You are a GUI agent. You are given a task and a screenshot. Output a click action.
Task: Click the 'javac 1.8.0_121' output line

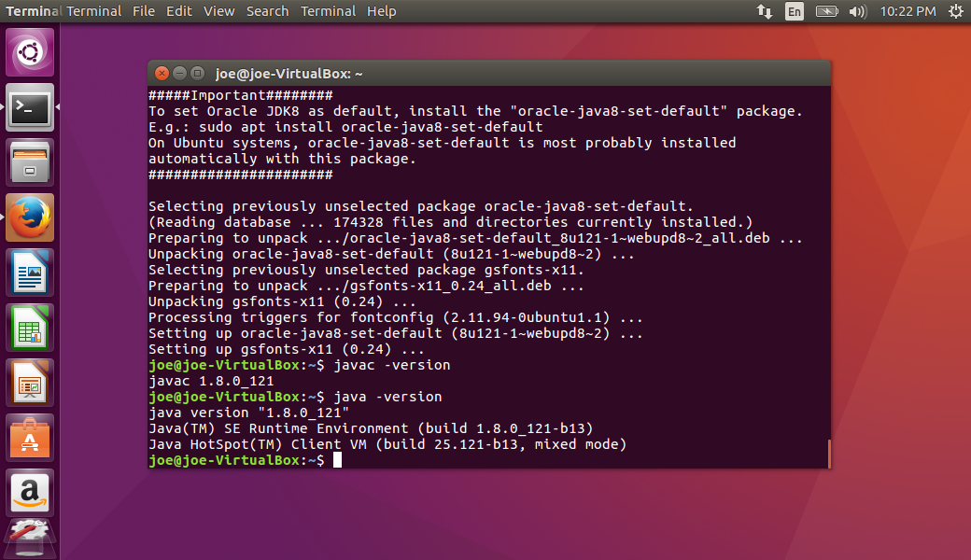click(x=211, y=381)
